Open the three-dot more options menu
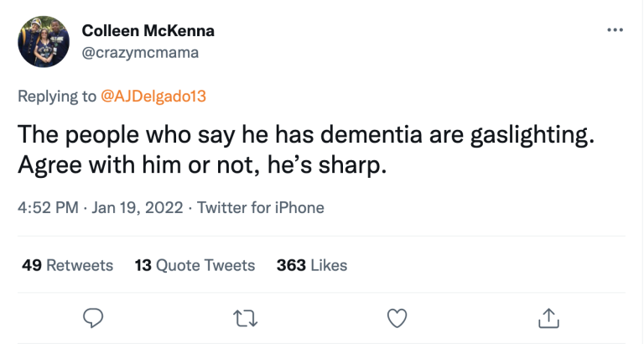Viewport: 644px width, 344px height. [x=615, y=30]
